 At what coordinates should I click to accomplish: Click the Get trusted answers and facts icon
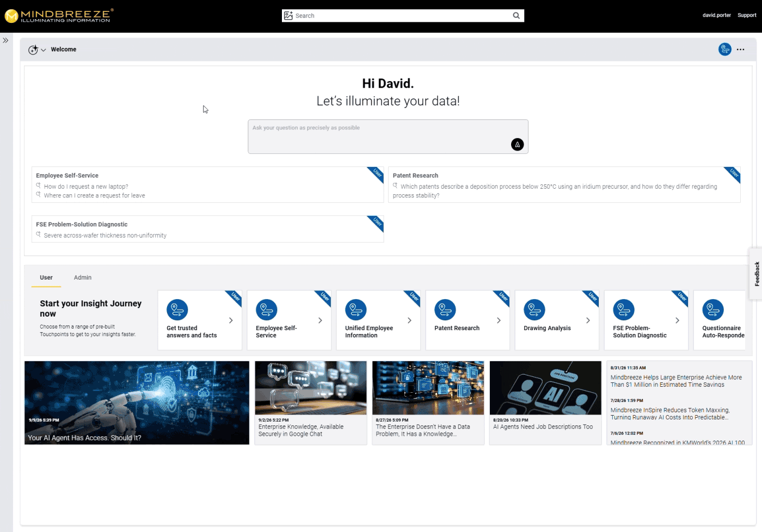click(x=177, y=310)
